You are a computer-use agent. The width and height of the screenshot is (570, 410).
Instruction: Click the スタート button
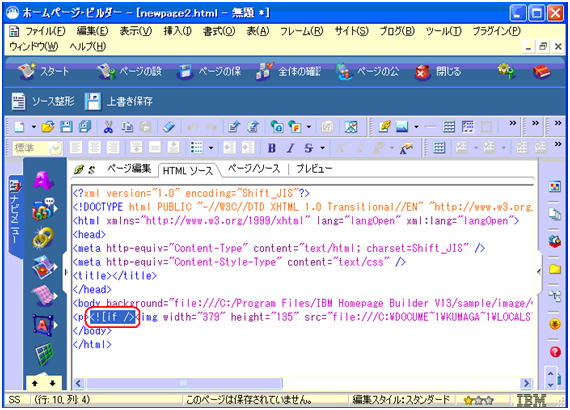43,71
